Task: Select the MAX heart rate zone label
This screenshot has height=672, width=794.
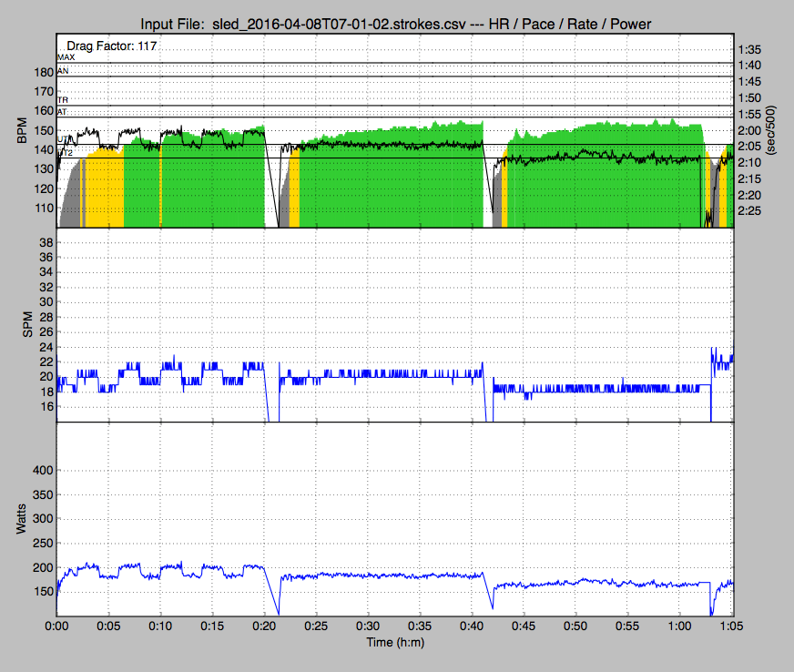Action: [x=66, y=57]
